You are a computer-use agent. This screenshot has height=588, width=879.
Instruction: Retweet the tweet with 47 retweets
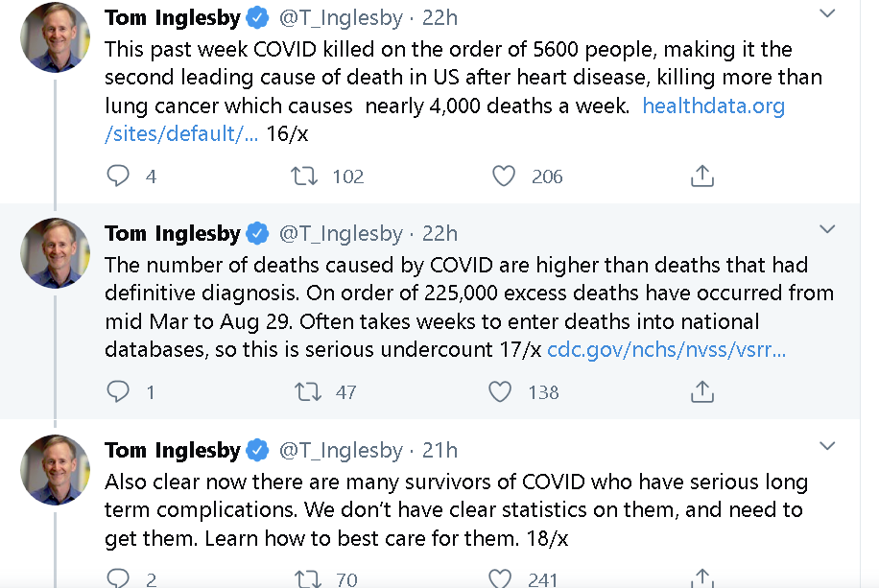308,391
